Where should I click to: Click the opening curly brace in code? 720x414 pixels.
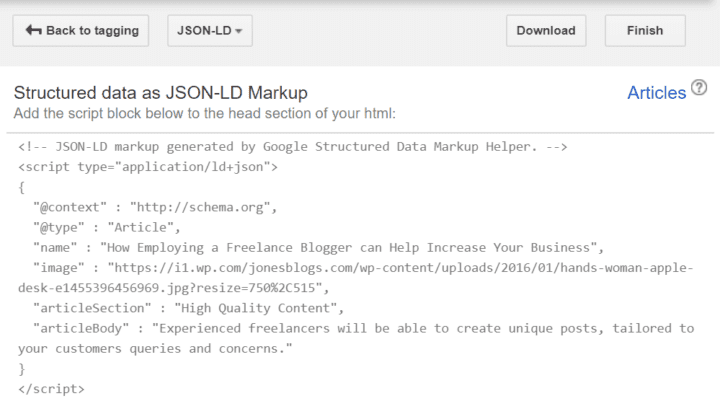click(21, 187)
